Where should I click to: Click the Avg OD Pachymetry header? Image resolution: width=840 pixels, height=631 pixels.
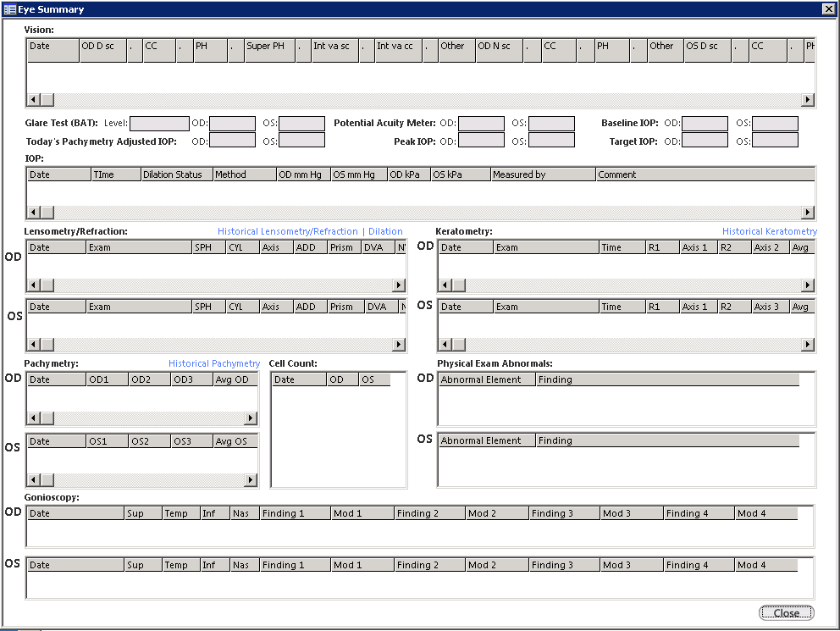(235, 379)
